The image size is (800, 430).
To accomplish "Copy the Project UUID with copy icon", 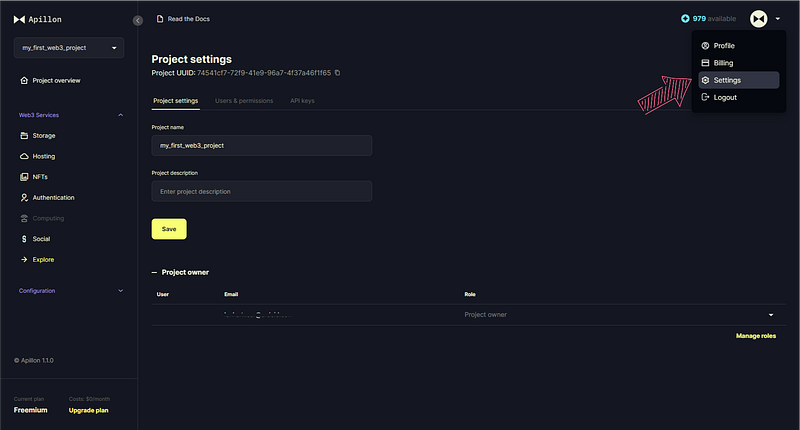I will click(337, 73).
